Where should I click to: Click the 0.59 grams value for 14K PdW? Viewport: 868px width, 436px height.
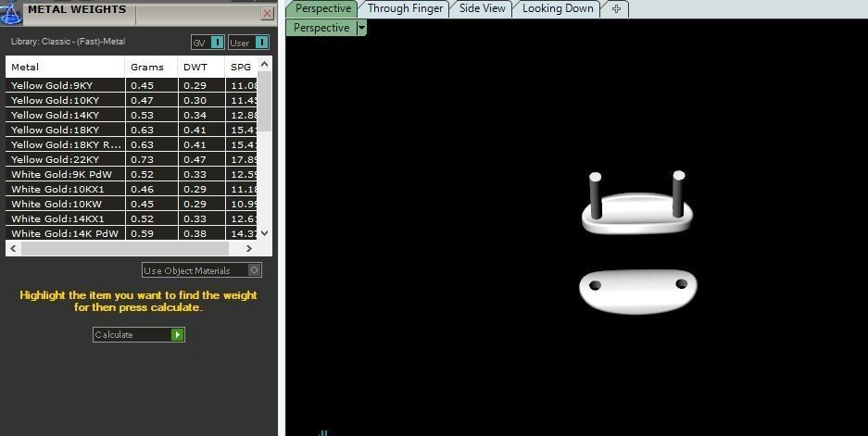coord(143,233)
